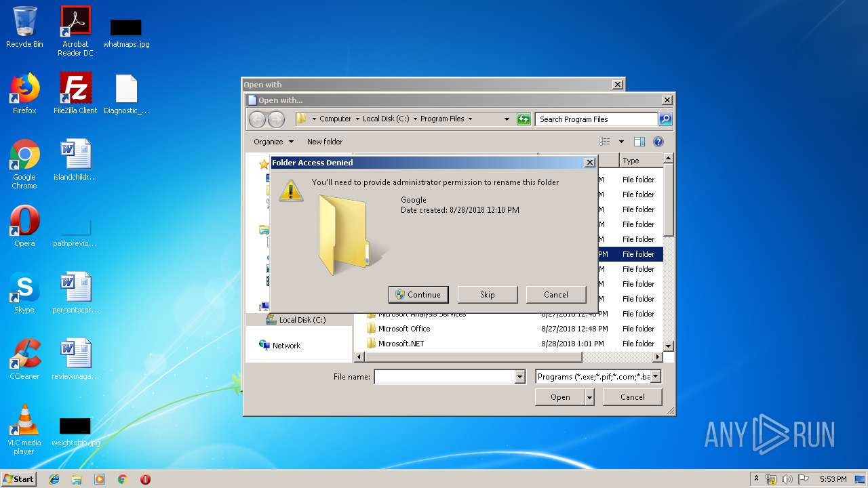Image resolution: width=868 pixels, height=488 pixels.
Task: Expand the File name history dropdown
Action: tap(520, 376)
